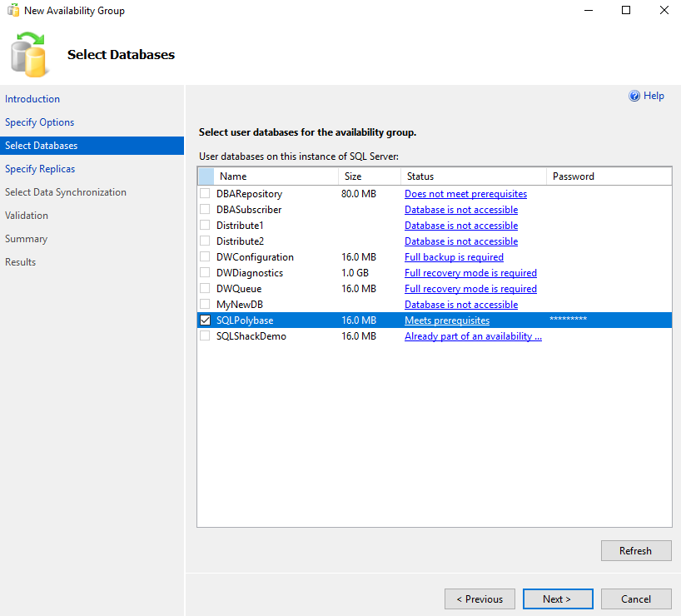681x616 pixels.
Task: Tick the DWConfiguration checkbox
Action: pos(206,257)
